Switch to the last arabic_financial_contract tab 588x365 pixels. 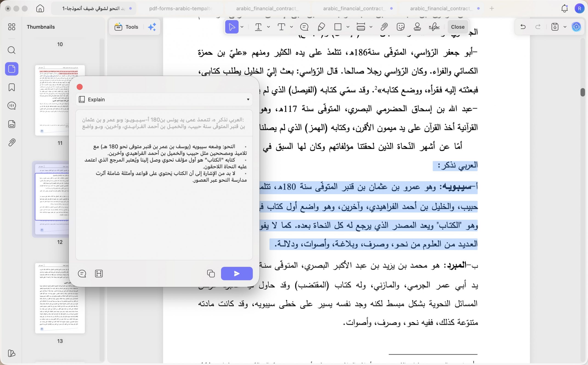pos(441,9)
